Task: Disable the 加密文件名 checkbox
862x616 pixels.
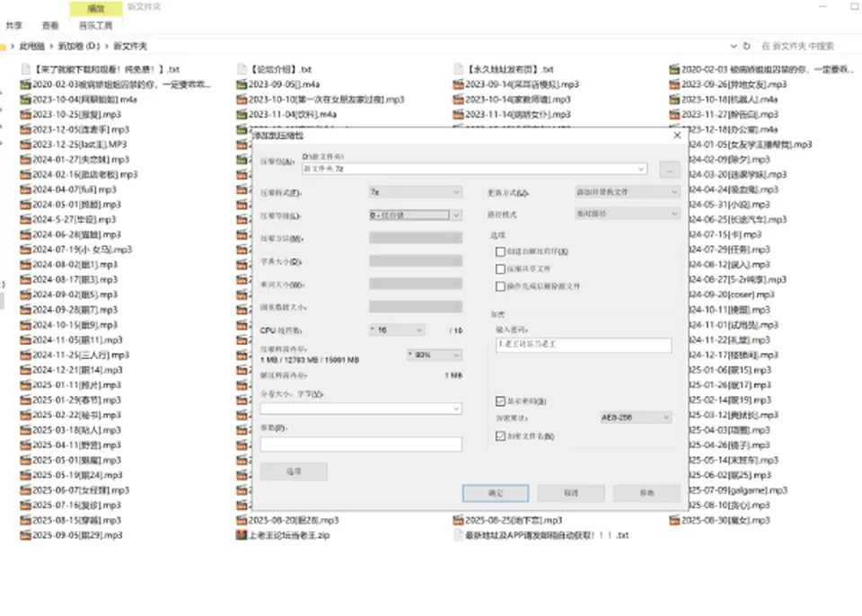Action: [x=500, y=436]
